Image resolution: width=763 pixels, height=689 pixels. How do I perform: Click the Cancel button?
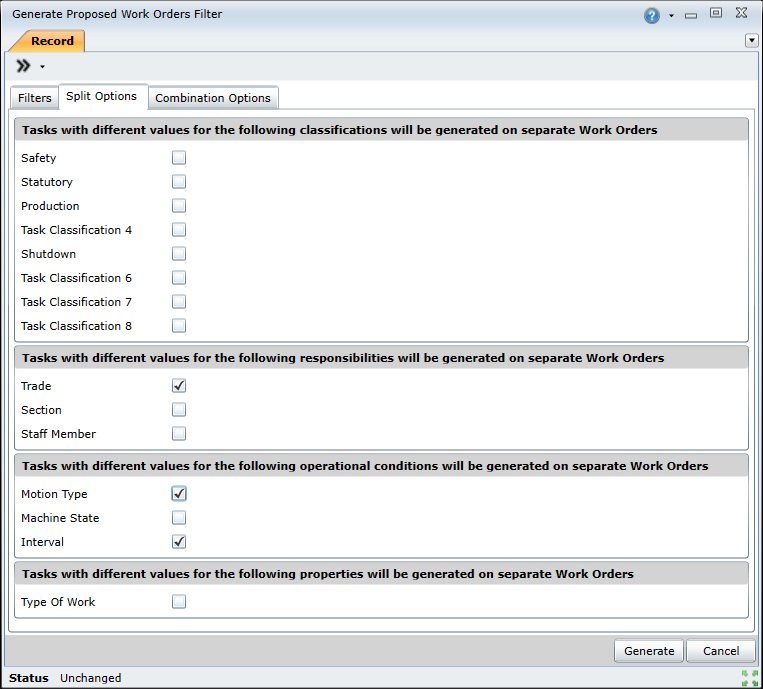click(720, 651)
